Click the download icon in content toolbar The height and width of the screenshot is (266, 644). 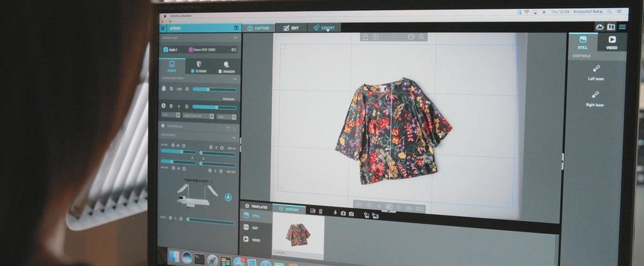343,213
